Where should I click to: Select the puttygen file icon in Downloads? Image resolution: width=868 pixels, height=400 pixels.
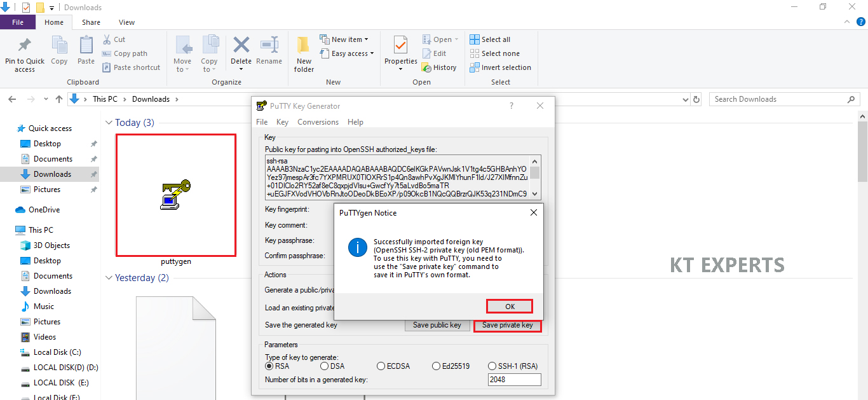click(x=175, y=195)
